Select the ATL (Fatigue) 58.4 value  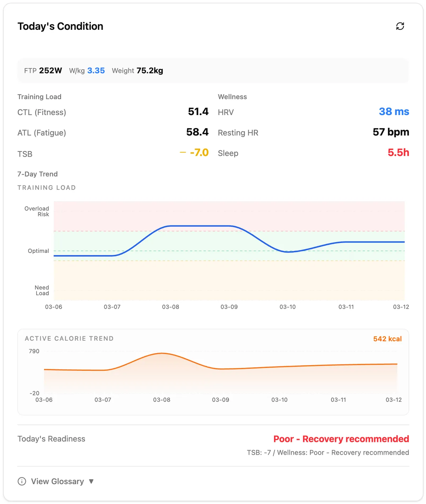197,132
